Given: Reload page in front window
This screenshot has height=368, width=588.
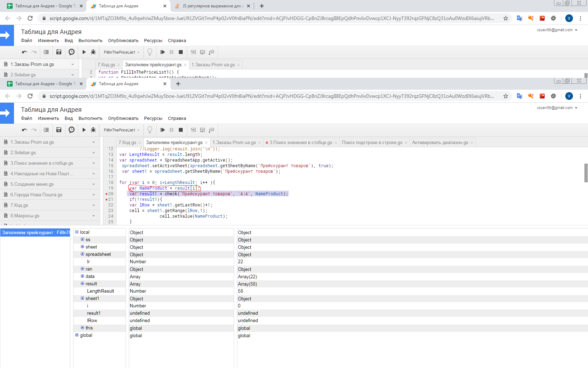Looking at the screenshot, I should pos(30,96).
